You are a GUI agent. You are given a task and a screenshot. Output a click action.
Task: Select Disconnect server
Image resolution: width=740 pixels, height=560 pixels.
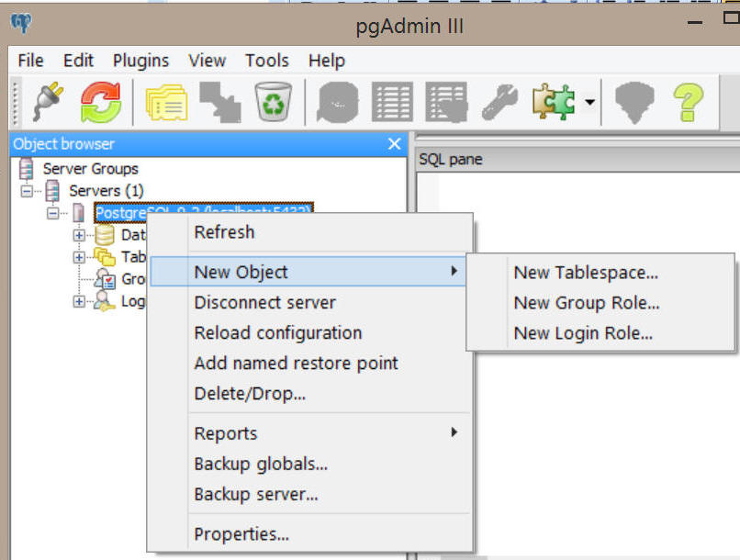point(310,302)
